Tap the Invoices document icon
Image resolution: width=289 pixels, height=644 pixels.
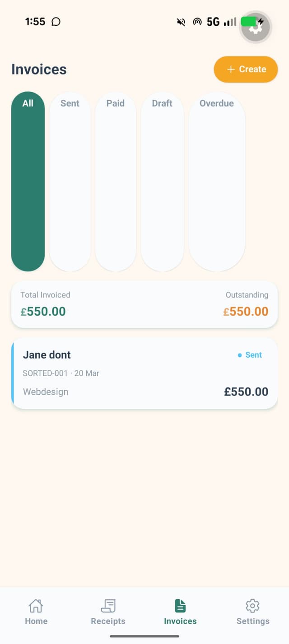click(x=180, y=606)
